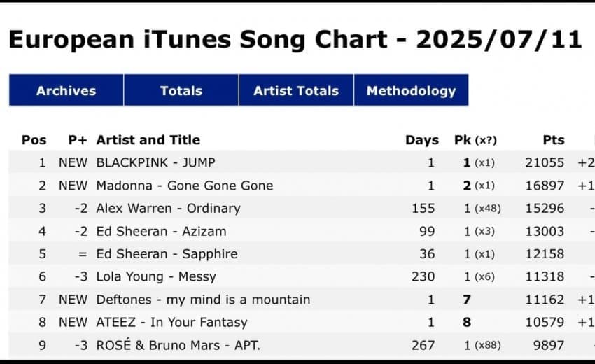Click ROSÉ & Bruno Mars - APT. entry

[x=178, y=345]
